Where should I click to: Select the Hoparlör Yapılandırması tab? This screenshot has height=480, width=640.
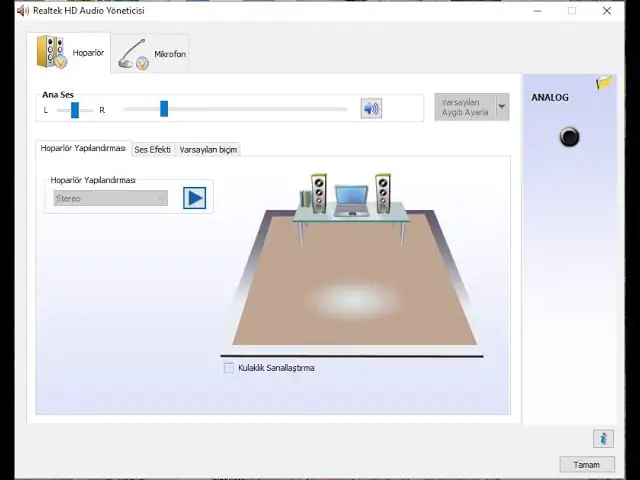(83, 149)
